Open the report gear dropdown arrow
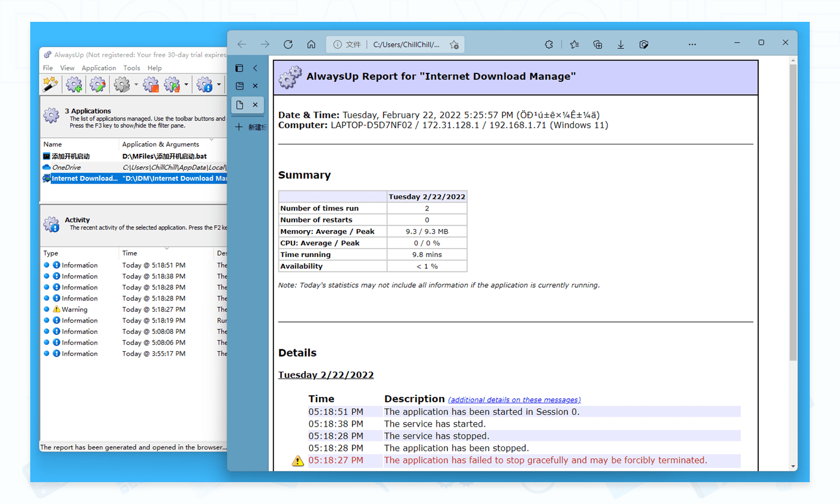 218,85
